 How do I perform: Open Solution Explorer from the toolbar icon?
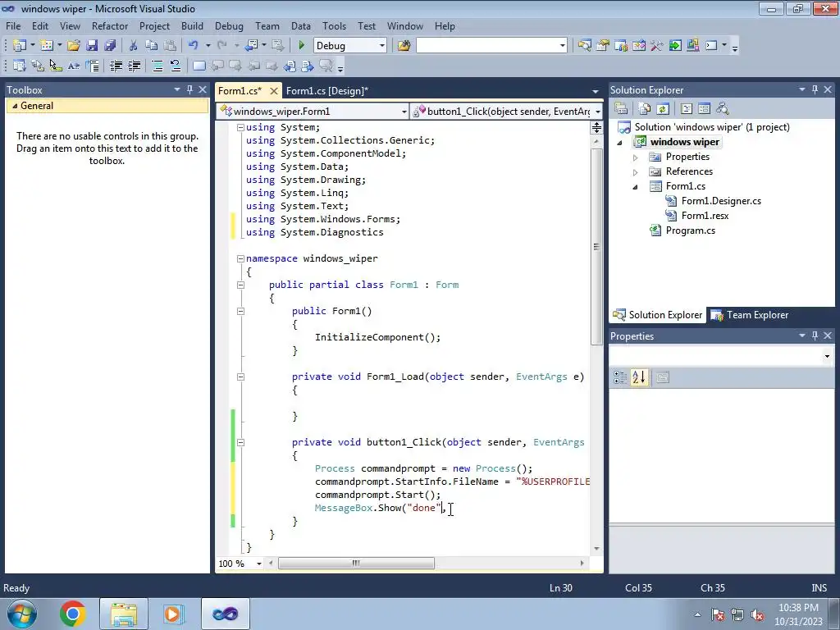[584, 46]
